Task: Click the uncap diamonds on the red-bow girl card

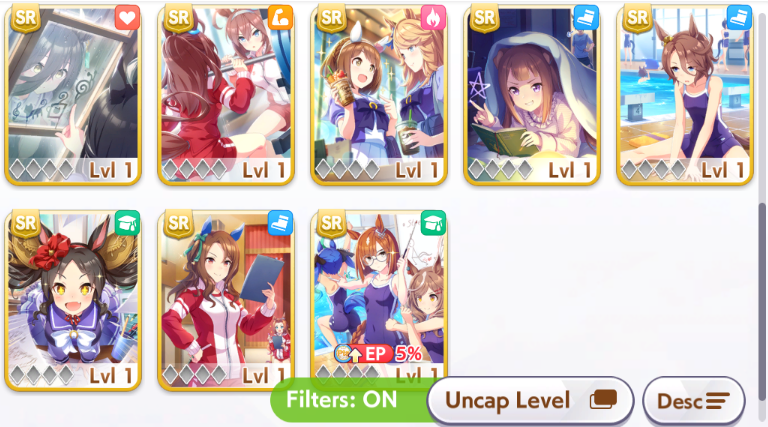Action: point(42,376)
